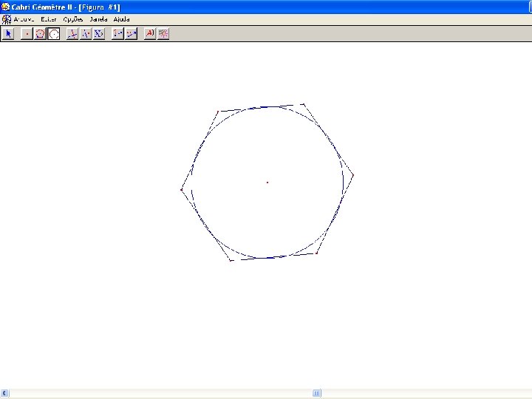
Task: Select the Point tool
Action: coord(27,33)
